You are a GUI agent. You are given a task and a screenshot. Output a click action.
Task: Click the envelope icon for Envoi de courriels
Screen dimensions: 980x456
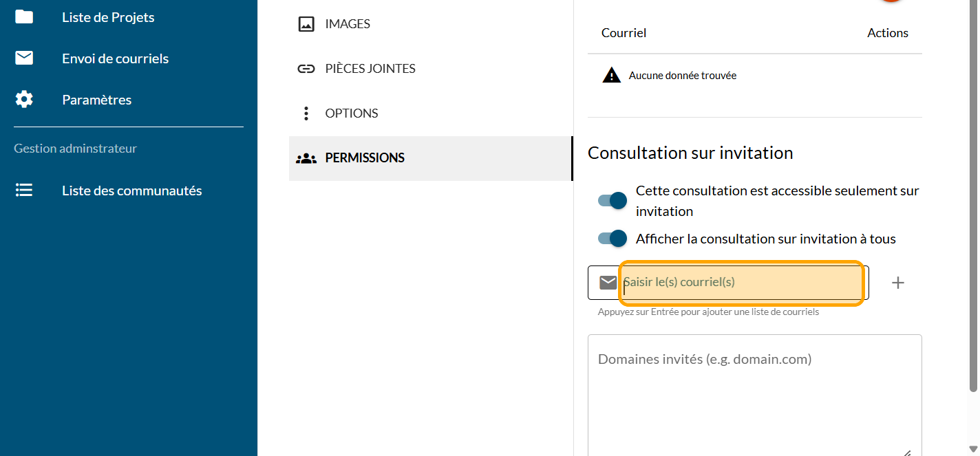click(x=24, y=58)
